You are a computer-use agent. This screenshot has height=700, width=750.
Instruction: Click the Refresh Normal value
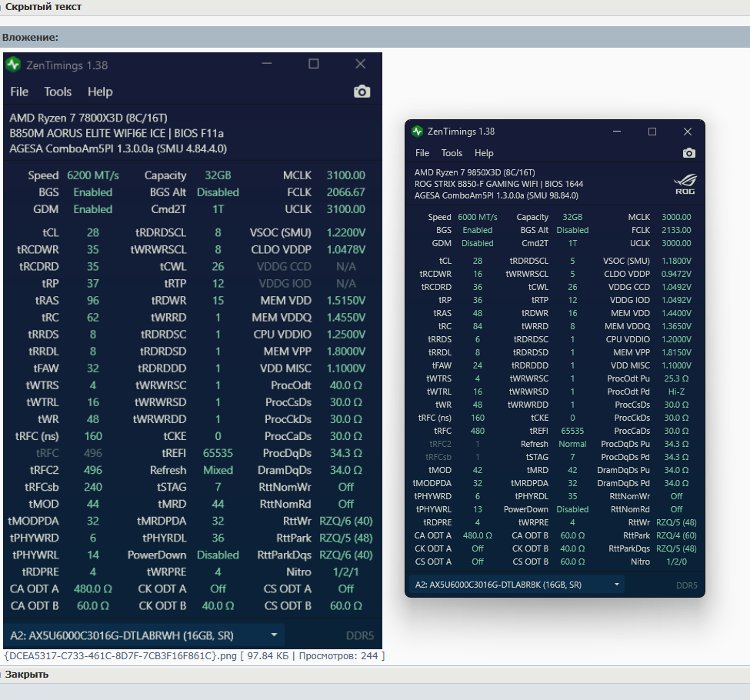pyautogui.click(x=572, y=444)
